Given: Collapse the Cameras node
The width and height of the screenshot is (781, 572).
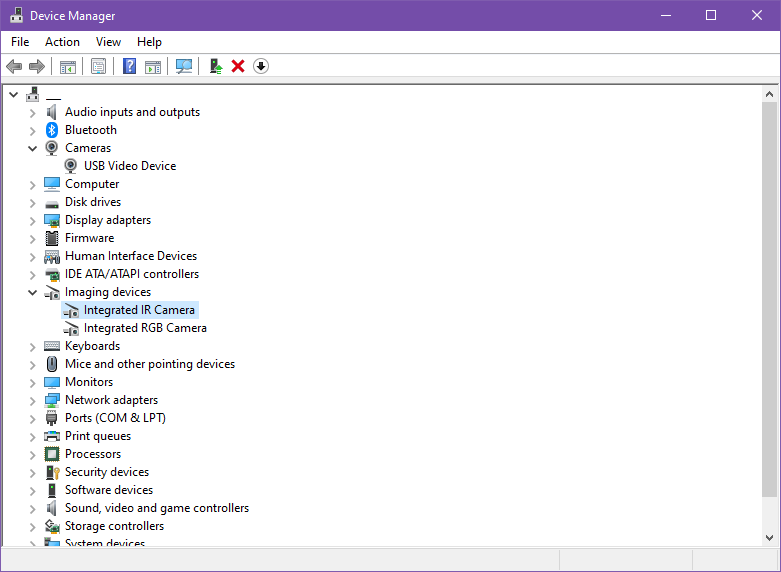Looking at the screenshot, I should tap(32, 148).
